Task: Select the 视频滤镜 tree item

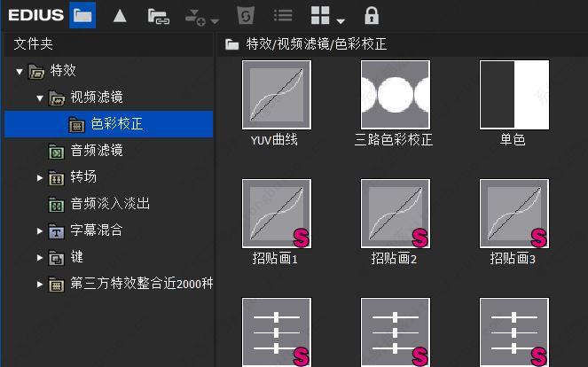Action: [97, 98]
